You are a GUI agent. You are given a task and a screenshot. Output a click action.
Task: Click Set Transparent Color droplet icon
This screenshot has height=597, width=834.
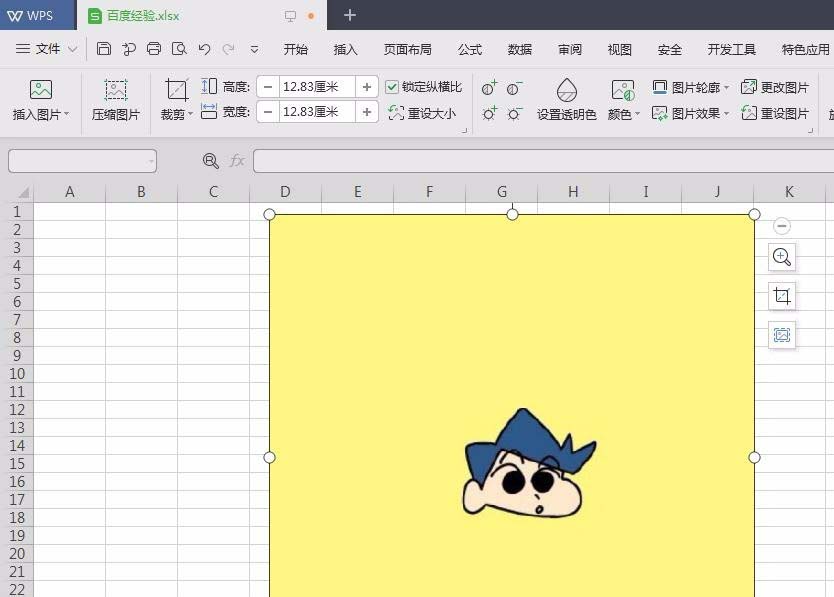point(566,89)
